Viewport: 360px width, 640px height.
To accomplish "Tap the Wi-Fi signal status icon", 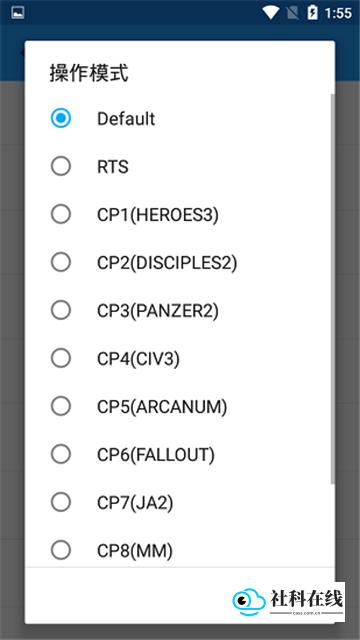I will (271, 13).
